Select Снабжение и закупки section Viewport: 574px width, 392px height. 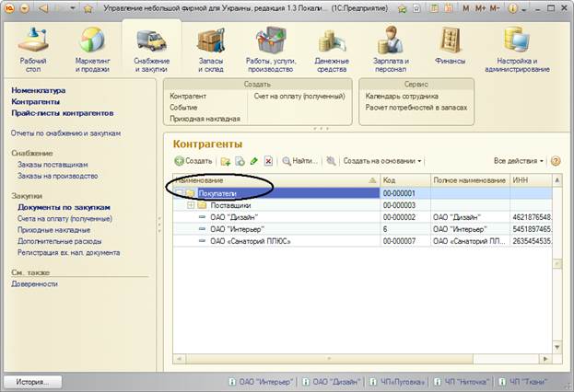coord(151,50)
